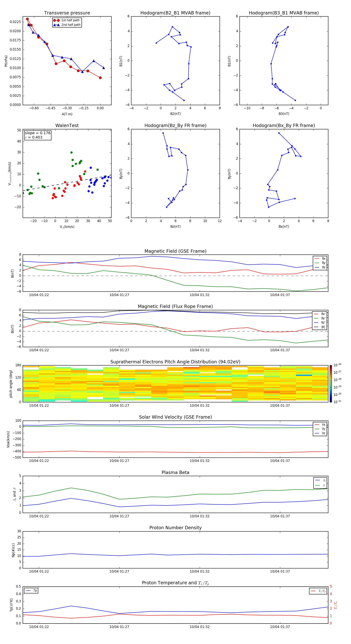Click the Bx legend entry in GSE panel
This screenshot has width=351, height=644.
(x=320, y=259)
